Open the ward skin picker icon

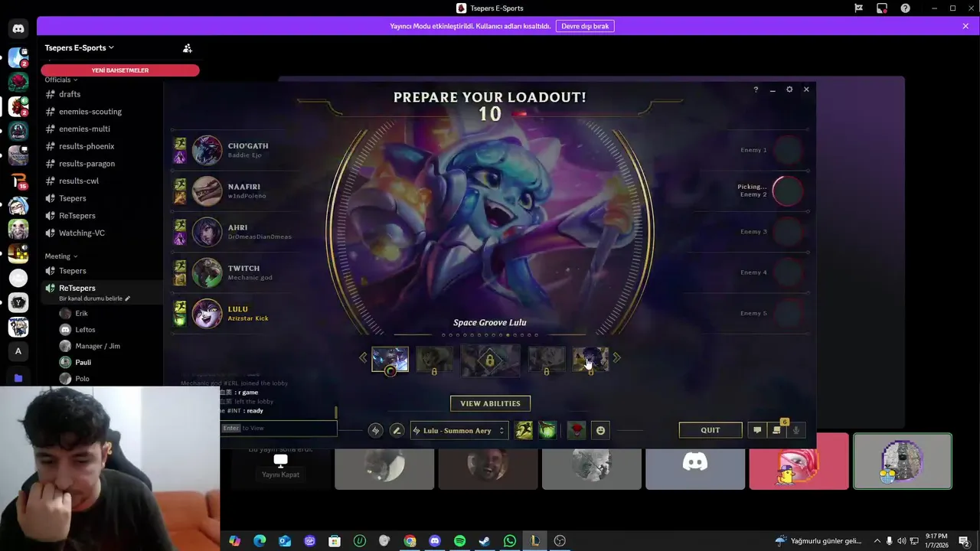click(577, 431)
